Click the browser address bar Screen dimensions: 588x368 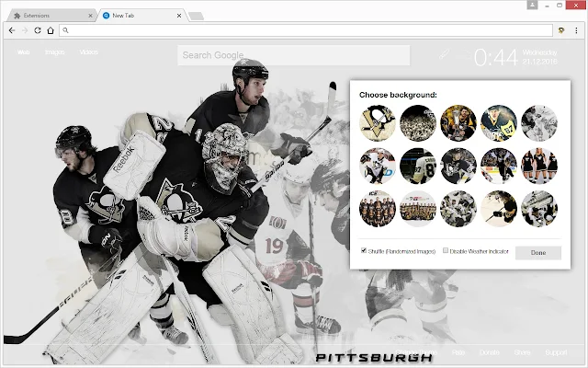click(306, 30)
